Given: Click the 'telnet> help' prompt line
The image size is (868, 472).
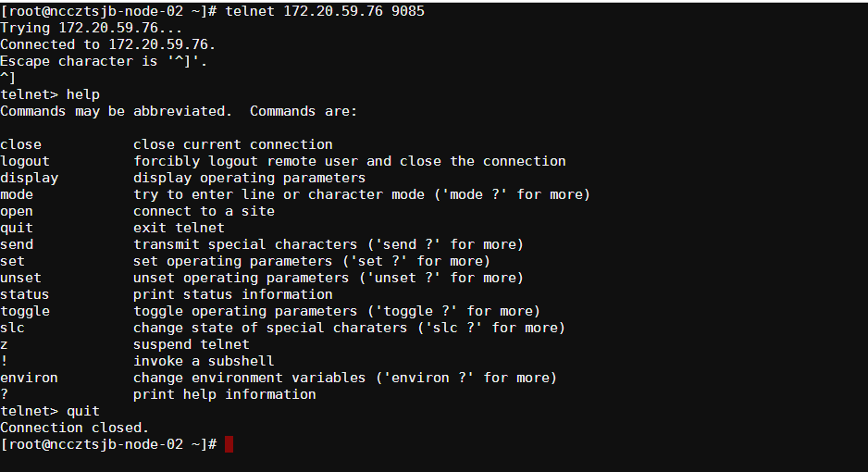Looking at the screenshot, I should tap(50, 94).
